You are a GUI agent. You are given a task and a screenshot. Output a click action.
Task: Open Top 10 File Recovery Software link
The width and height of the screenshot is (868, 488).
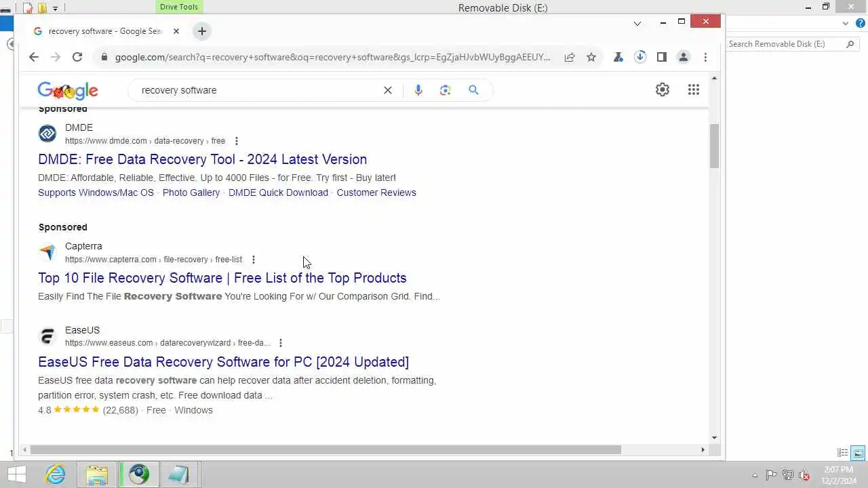pos(222,278)
